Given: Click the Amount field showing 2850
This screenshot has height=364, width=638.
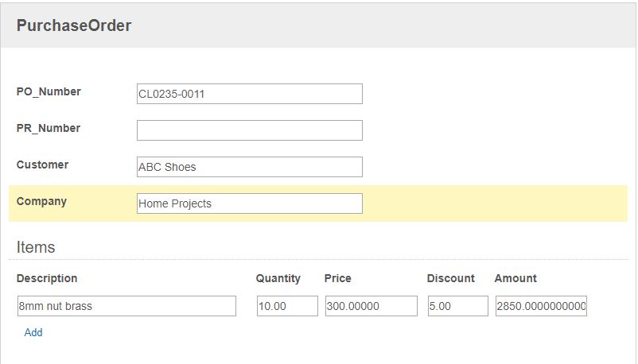Looking at the screenshot, I should point(541,306).
